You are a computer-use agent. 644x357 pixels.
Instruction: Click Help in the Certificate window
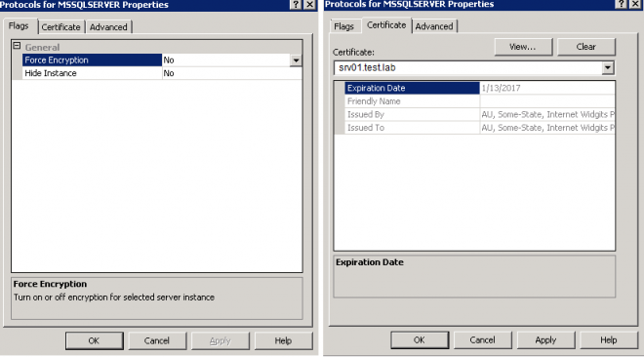pos(609,339)
